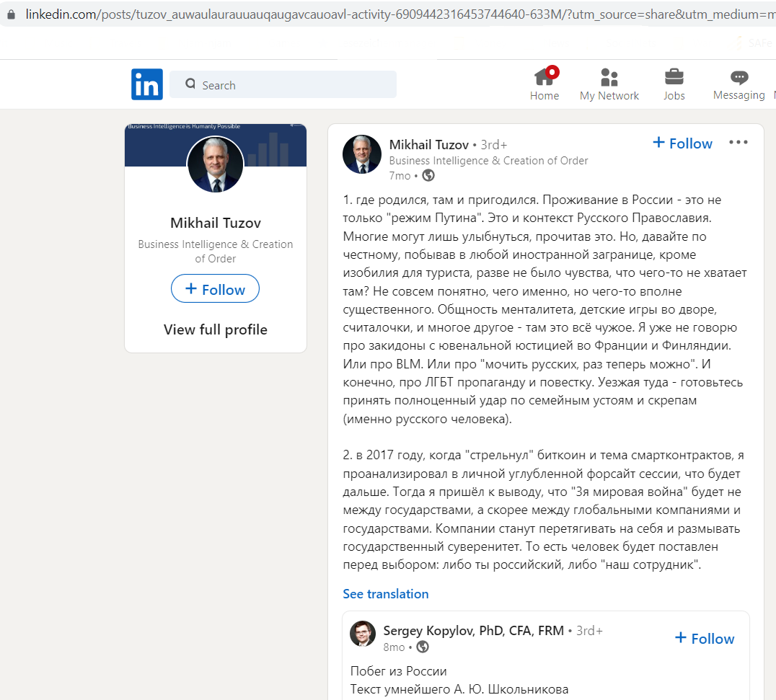Open Mikhail Tuzov's name in post header
The image size is (776, 700).
tap(428, 145)
